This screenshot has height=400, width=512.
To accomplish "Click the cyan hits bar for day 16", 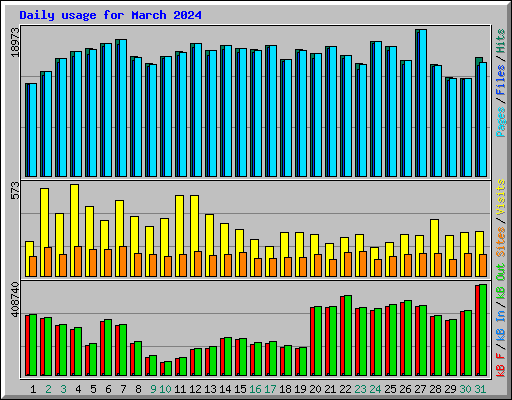I will click(x=258, y=113).
